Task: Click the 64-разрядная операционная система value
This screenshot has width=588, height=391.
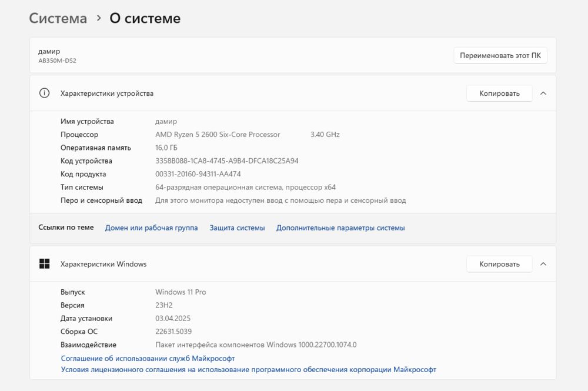Action: coord(245,187)
